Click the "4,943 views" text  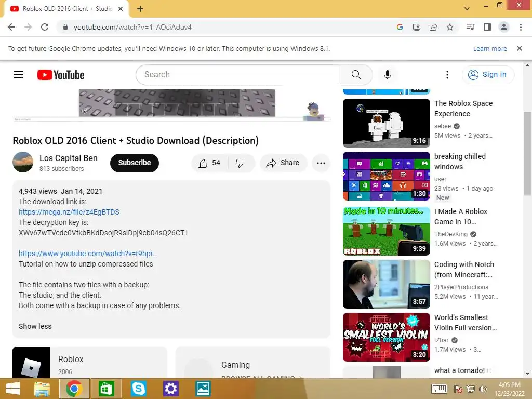(x=37, y=191)
